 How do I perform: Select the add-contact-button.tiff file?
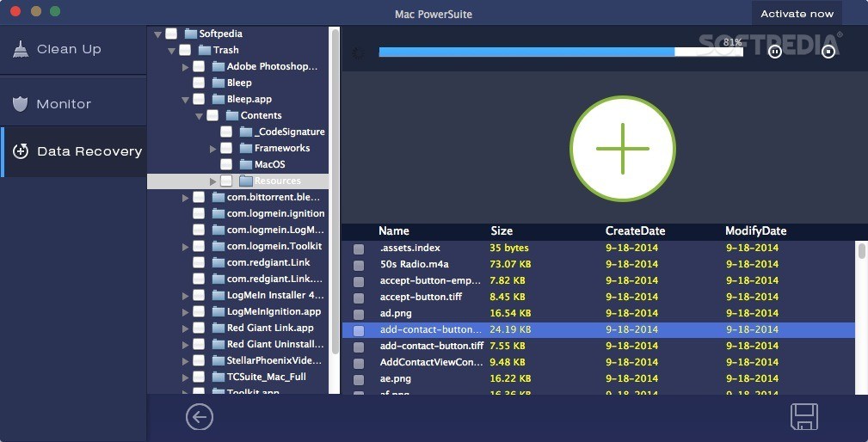pos(599,347)
